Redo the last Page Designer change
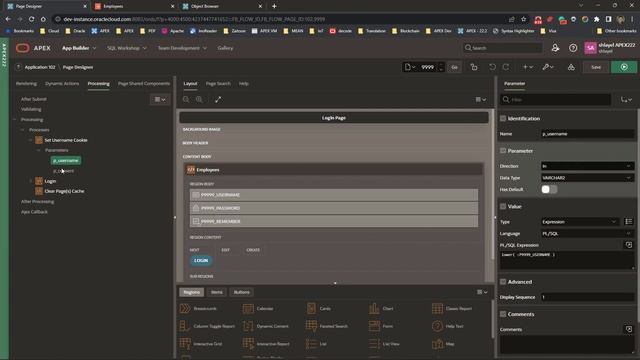 click(x=506, y=67)
